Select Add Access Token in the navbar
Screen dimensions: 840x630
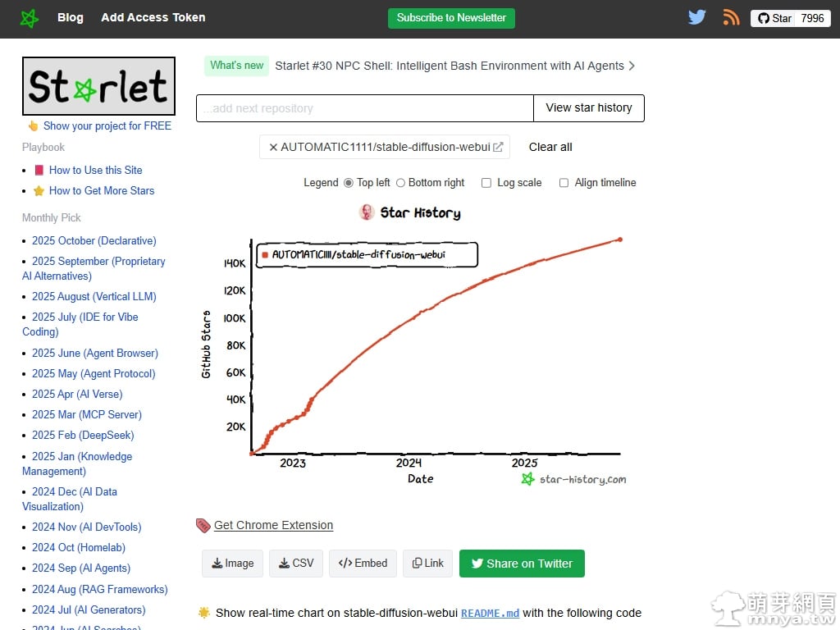pos(153,17)
